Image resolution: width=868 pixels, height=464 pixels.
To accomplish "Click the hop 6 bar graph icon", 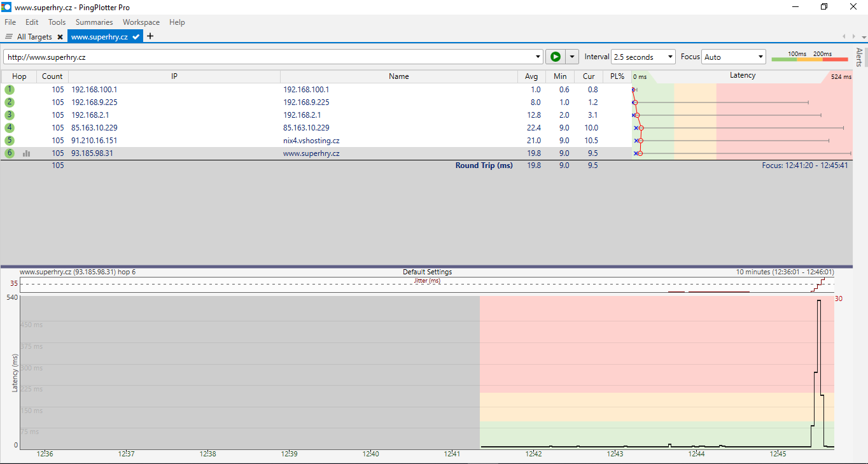I will [27, 153].
